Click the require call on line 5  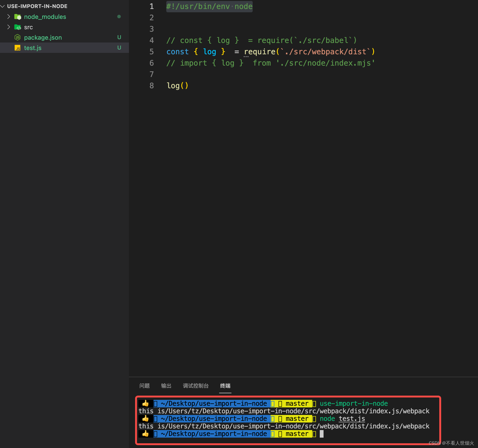point(260,52)
